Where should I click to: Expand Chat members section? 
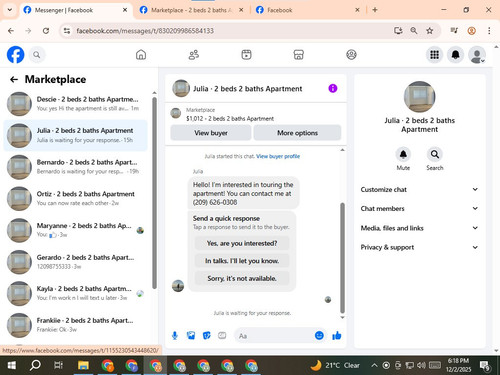pos(419,209)
